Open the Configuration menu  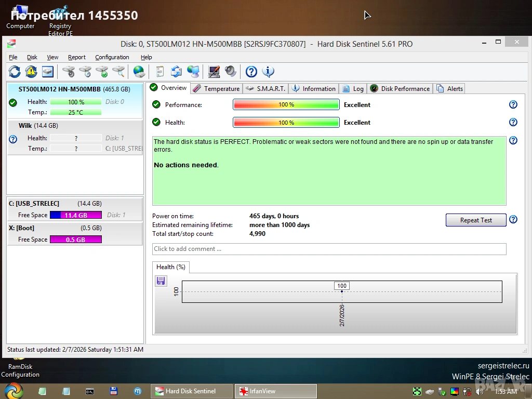[x=112, y=57]
